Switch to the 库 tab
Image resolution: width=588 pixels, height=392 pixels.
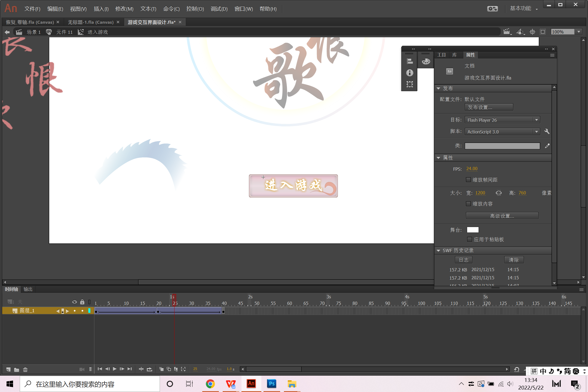coord(455,55)
